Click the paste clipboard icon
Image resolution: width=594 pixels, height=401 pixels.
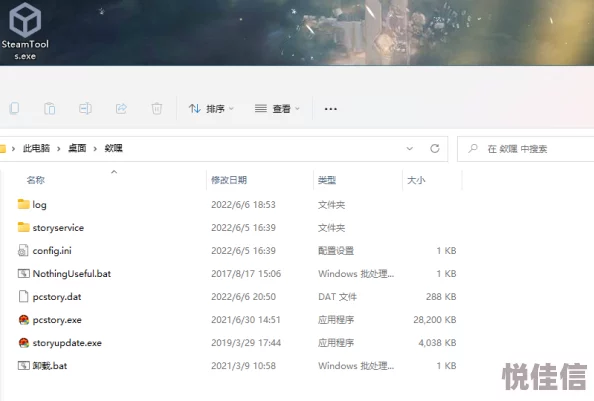tap(50, 109)
